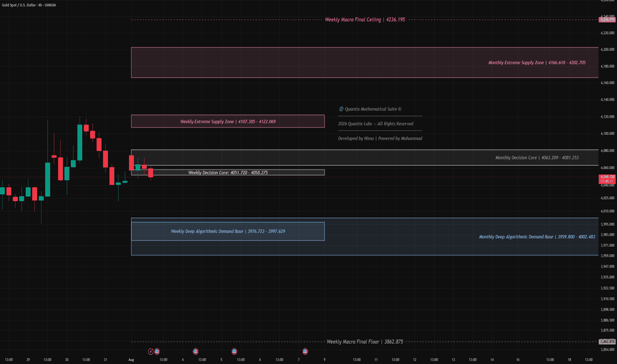Click the 3,983.000 price scale value
The image size is (617, 364).
(607, 235)
